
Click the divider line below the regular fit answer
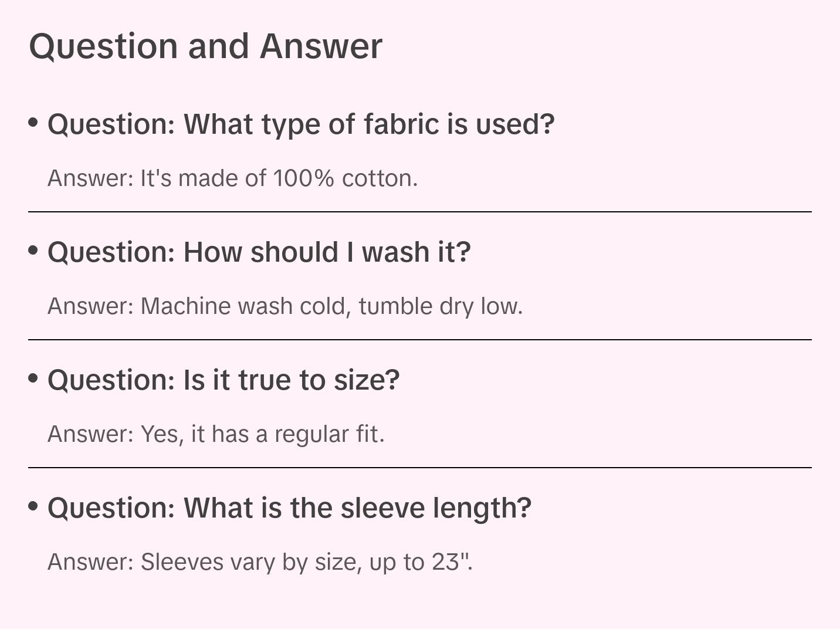click(x=420, y=468)
